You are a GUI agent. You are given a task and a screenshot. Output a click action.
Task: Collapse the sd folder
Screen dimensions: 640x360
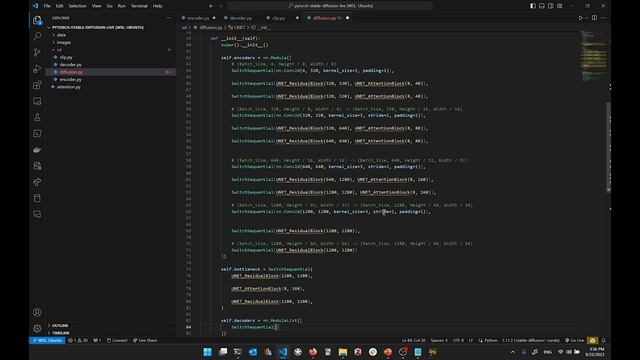[x=60, y=50]
